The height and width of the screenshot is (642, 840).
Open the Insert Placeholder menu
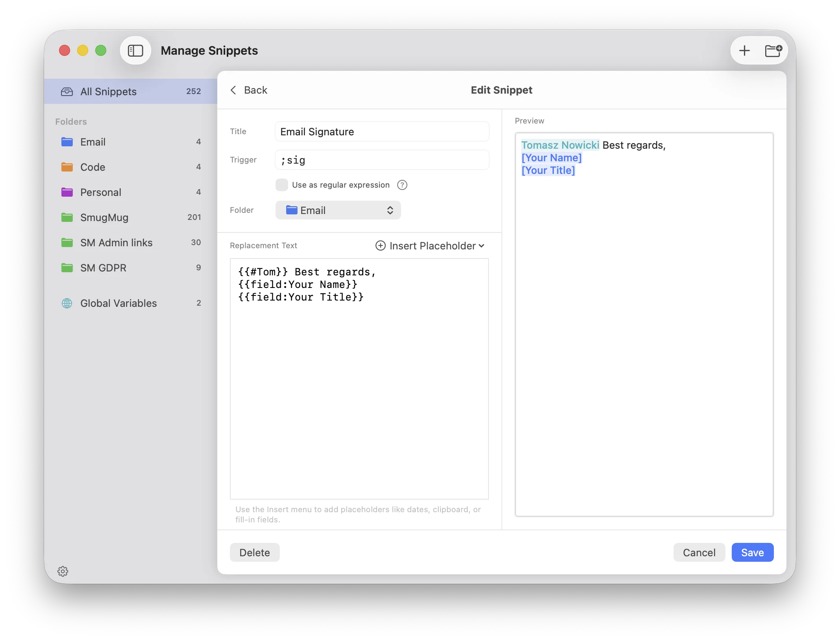(x=430, y=245)
